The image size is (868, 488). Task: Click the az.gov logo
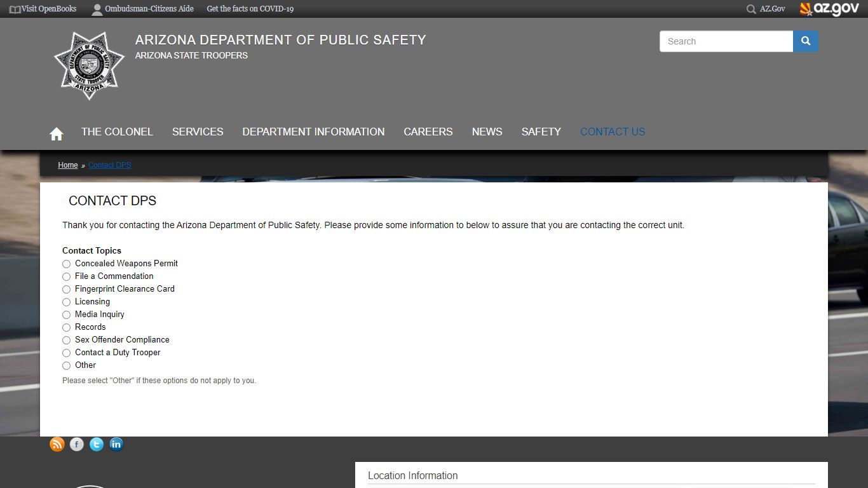pyautogui.click(x=829, y=9)
